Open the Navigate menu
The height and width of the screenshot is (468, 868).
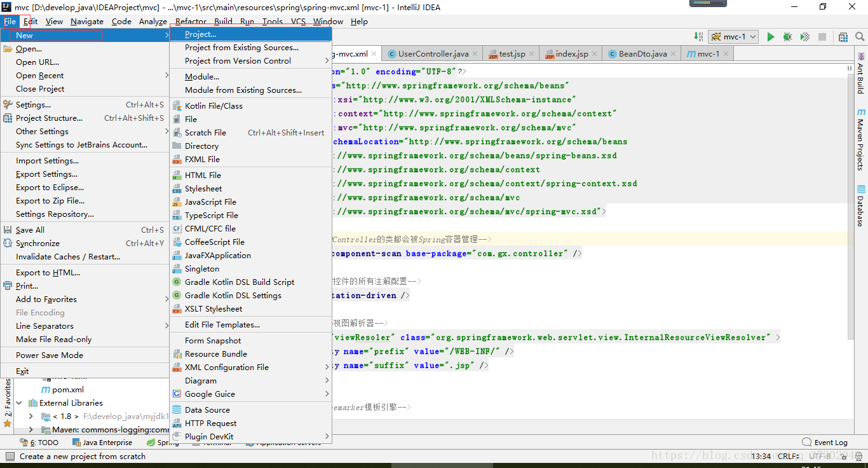[87, 21]
